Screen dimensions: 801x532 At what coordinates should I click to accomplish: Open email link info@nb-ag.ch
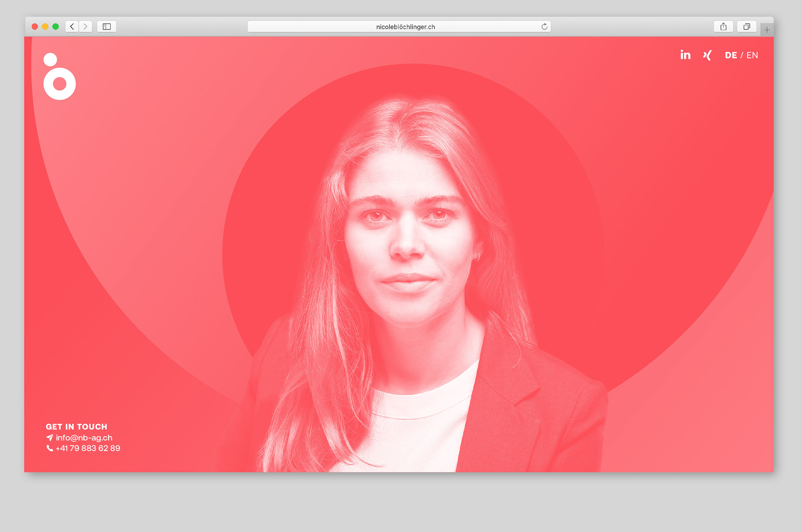pyautogui.click(x=84, y=438)
